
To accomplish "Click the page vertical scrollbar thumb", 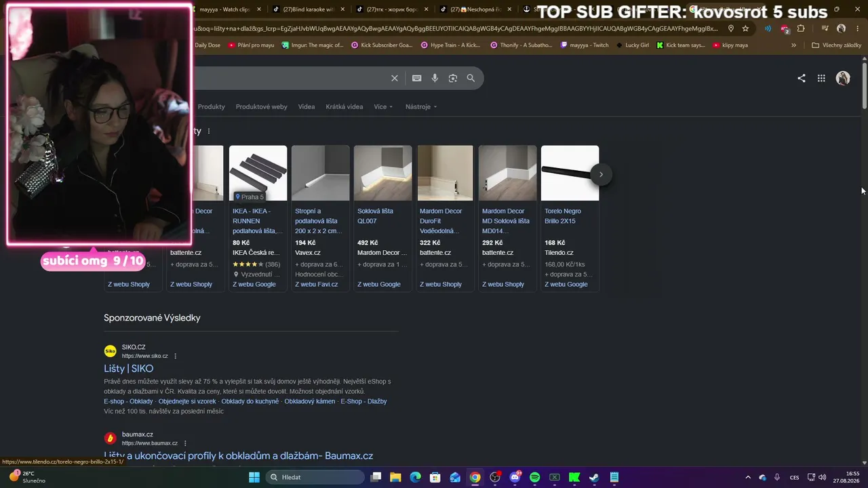I will point(865,85).
